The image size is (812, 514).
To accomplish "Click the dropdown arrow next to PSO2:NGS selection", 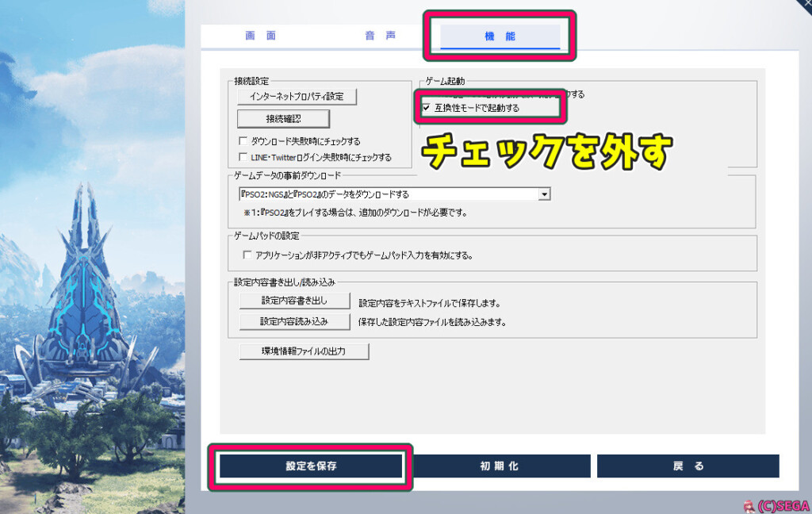I will click(x=544, y=194).
